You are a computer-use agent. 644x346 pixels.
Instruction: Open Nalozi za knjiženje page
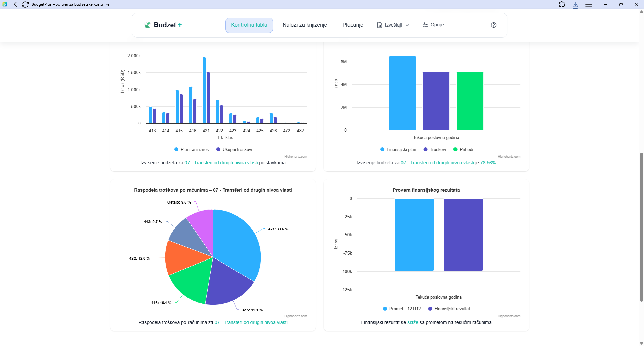point(305,25)
